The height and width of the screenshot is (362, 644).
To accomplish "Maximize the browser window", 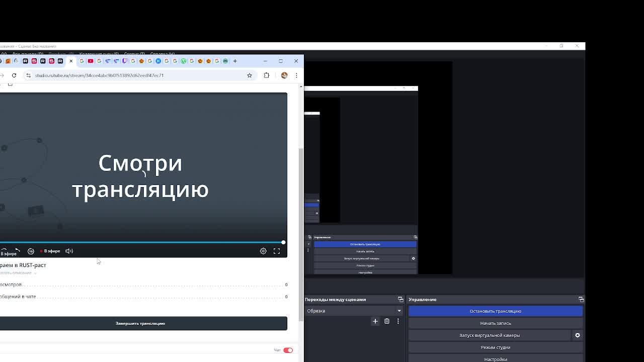I will tap(281, 61).
